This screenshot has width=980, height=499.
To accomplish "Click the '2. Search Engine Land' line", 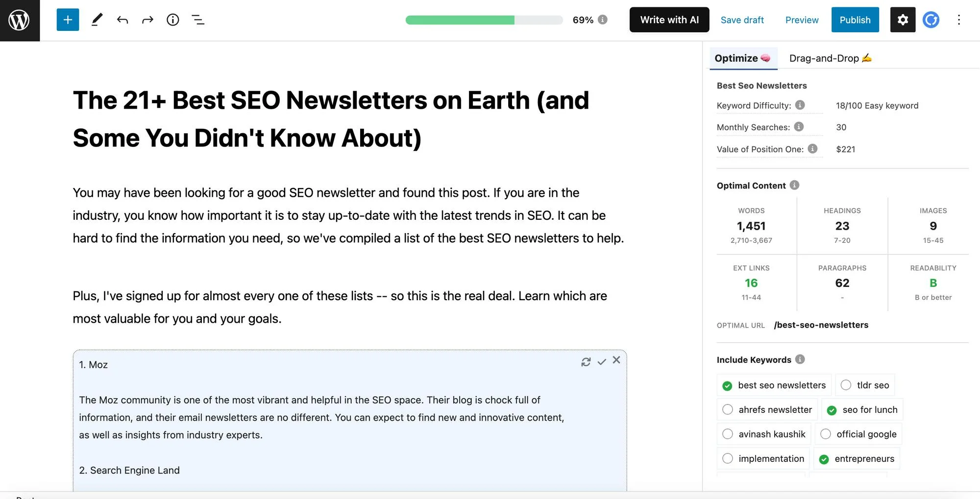I will [x=129, y=470].
